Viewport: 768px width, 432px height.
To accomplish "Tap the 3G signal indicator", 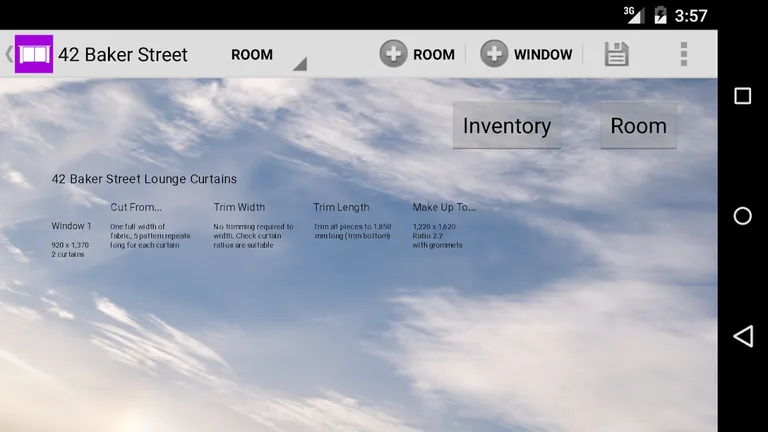I will pyautogui.click(x=634, y=15).
